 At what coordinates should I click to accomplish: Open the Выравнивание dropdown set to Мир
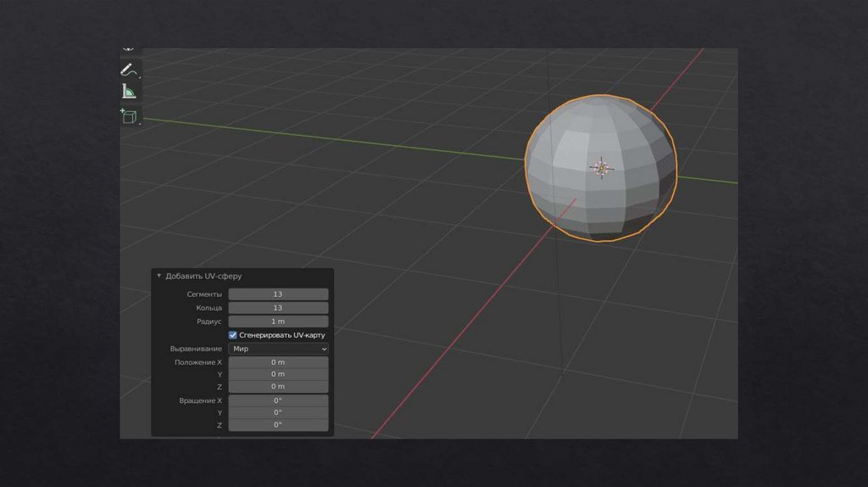click(278, 349)
